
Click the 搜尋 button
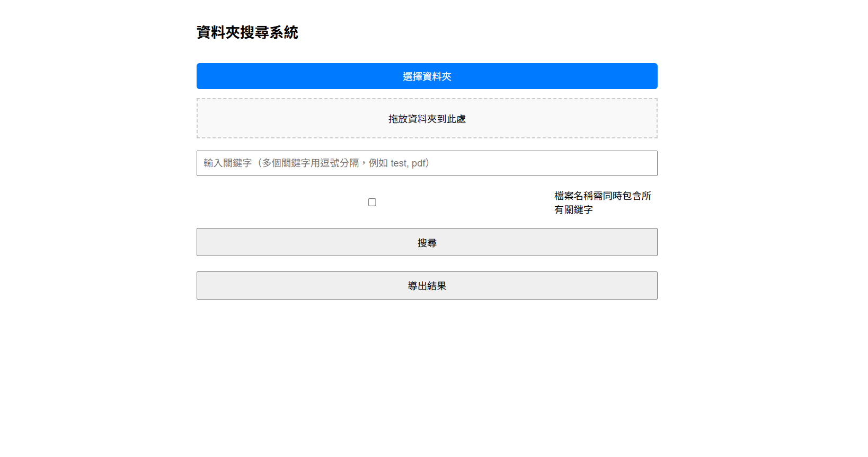click(x=427, y=242)
